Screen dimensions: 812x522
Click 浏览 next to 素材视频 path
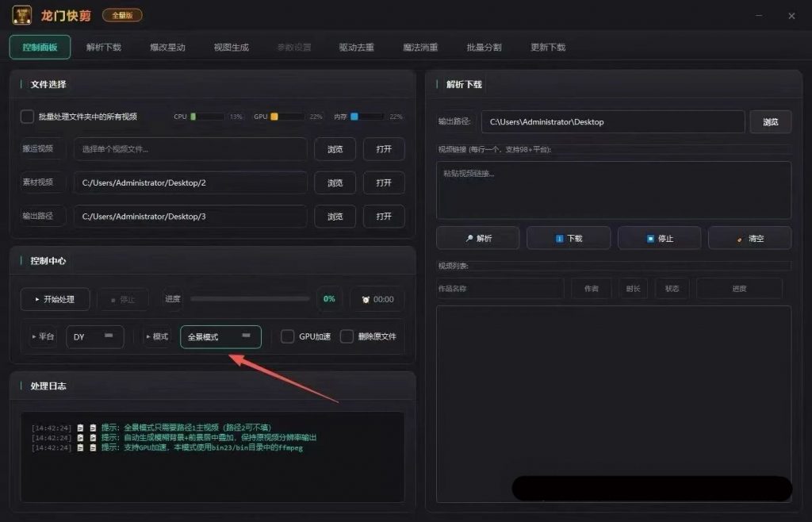(x=335, y=182)
